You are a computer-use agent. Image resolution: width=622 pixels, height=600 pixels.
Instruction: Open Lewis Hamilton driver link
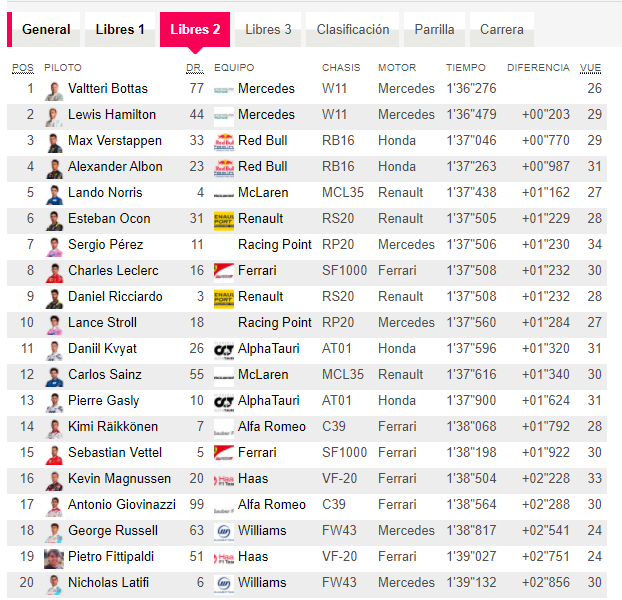click(x=112, y=115)
